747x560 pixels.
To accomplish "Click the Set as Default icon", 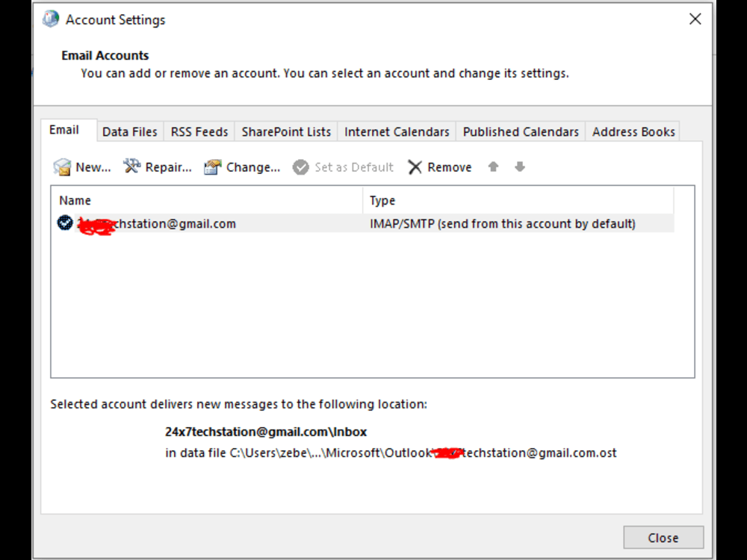I will (x=300, y=167).
